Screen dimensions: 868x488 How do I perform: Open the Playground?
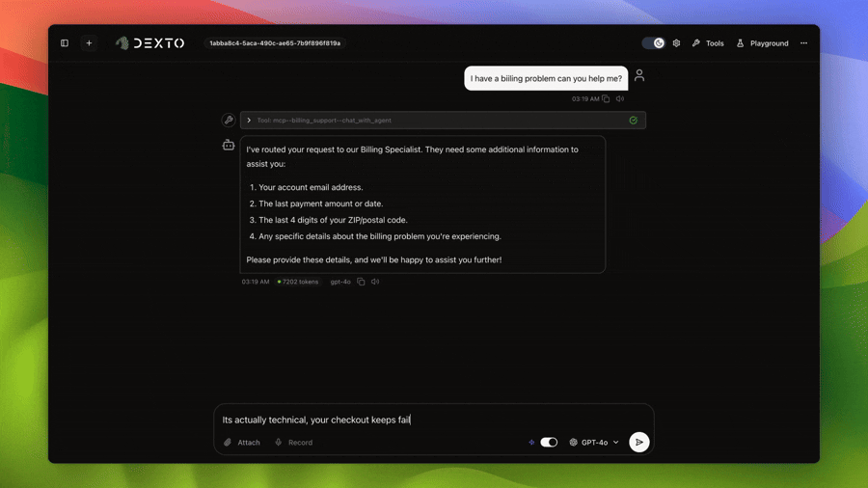762,43
